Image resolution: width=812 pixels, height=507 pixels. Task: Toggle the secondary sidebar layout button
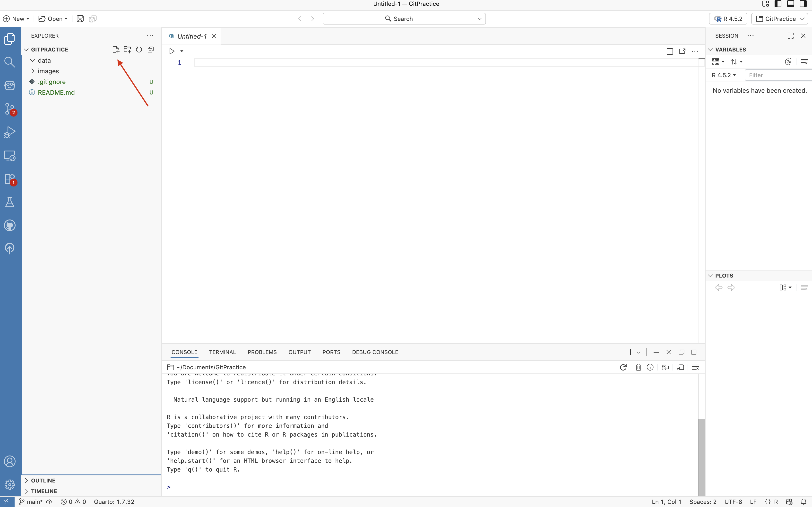[x=803, y=4]
